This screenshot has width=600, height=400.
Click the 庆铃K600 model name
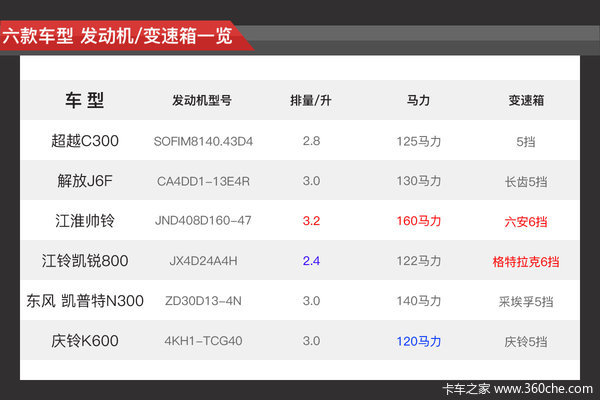(x=85, y=340)
